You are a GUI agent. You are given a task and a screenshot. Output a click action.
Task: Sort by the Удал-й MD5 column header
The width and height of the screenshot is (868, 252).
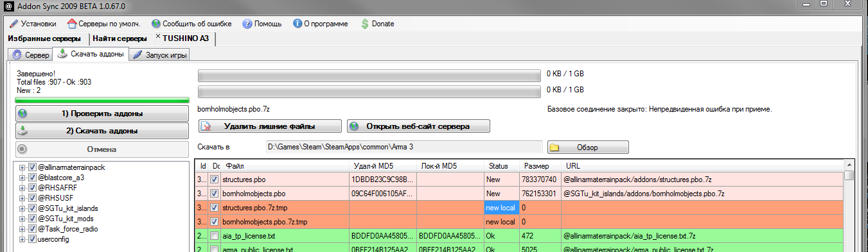[383, 166]
